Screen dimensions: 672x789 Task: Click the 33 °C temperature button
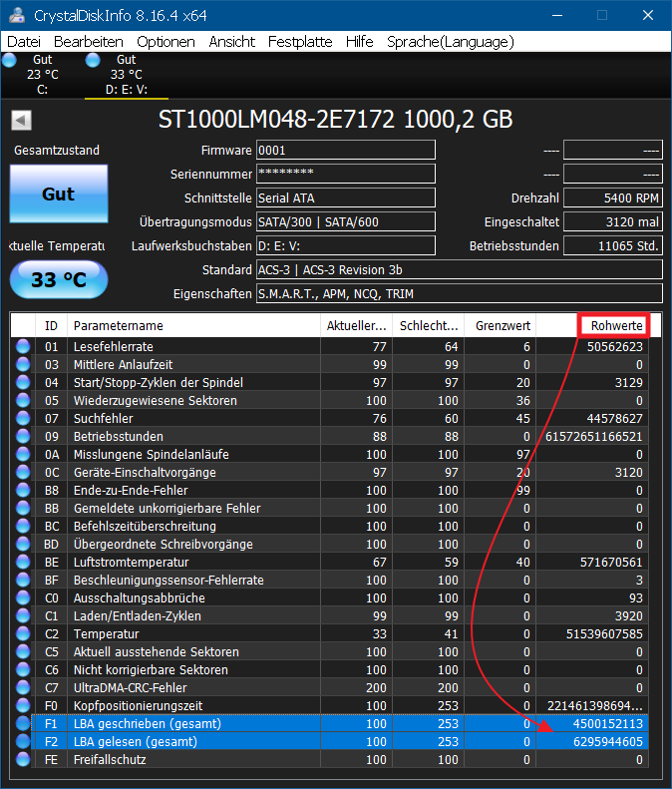click(59, 279)
